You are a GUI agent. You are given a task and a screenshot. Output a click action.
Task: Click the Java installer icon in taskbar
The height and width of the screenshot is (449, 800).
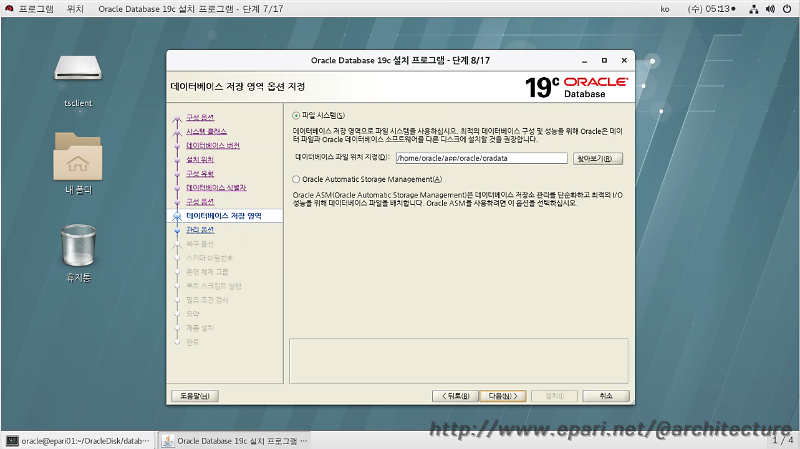pyautogui.click(x=167, y=440)
